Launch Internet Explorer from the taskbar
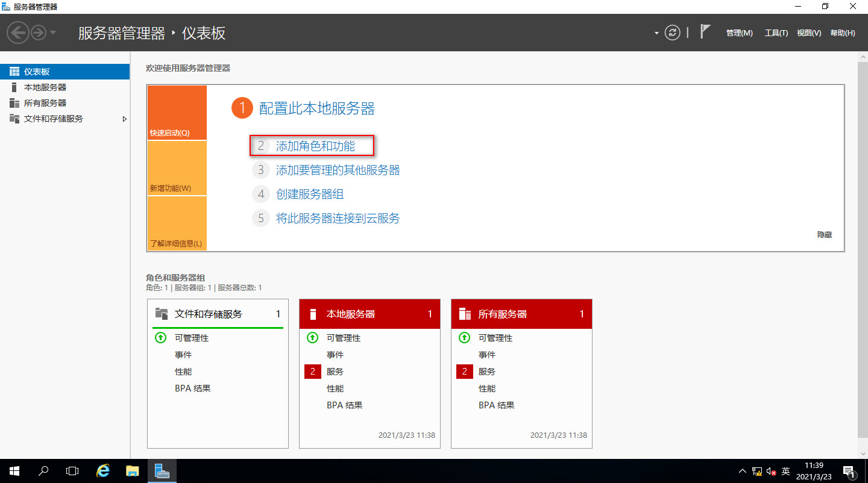Screen dimensions: 868x483 tap(103, 471)
